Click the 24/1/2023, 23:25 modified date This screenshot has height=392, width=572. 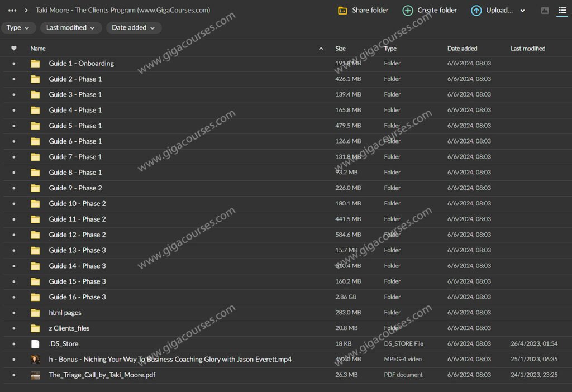[534, 375]
